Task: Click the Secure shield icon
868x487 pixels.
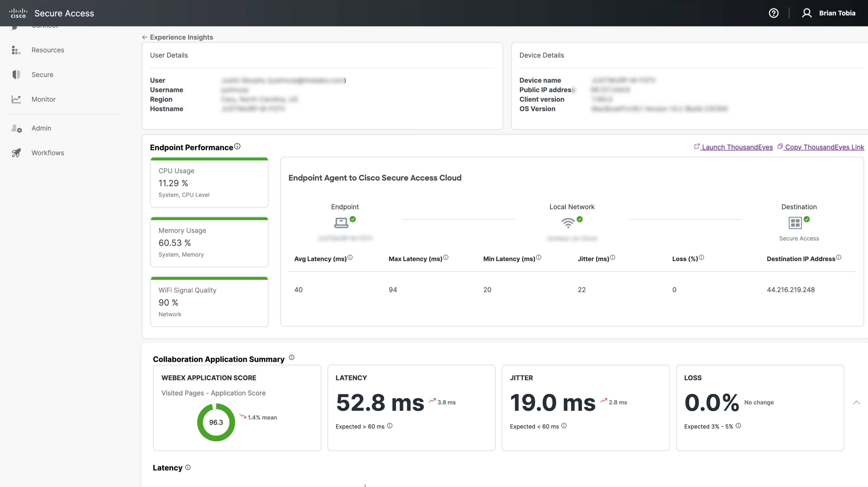Action: point(16,74)
